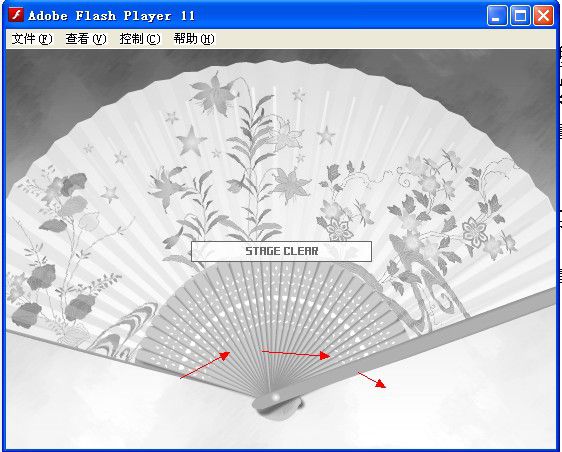Click the Flash Player logo in title bar
Viewport: 562px width, 452px height.
(x=15, y=15)
